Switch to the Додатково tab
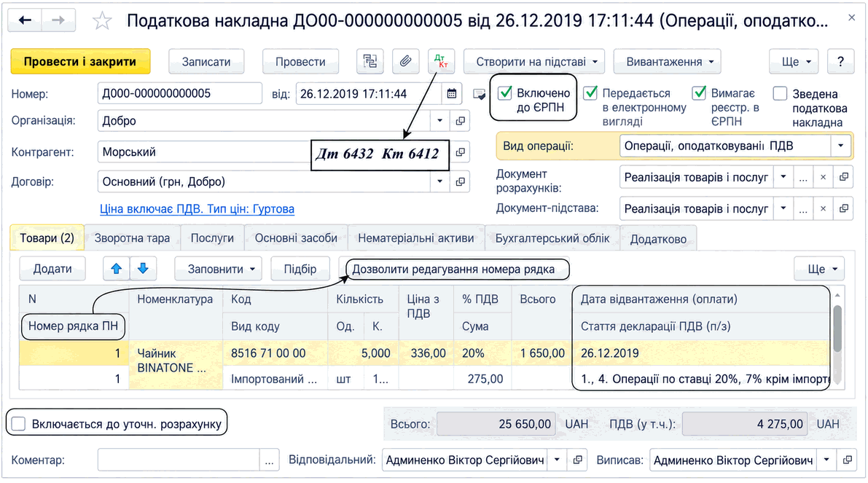This screenshot has width=868, height=483. click(658, 238)
